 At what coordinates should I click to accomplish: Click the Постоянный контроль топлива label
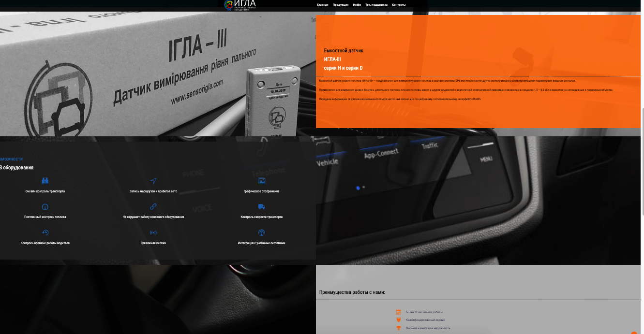pos(45,217)
